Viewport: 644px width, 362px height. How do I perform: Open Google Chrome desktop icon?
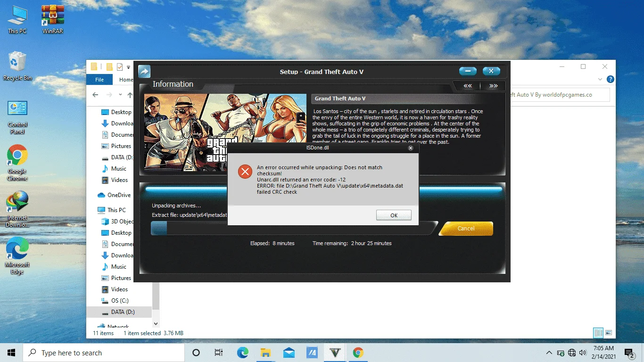[x=17, y=163]
